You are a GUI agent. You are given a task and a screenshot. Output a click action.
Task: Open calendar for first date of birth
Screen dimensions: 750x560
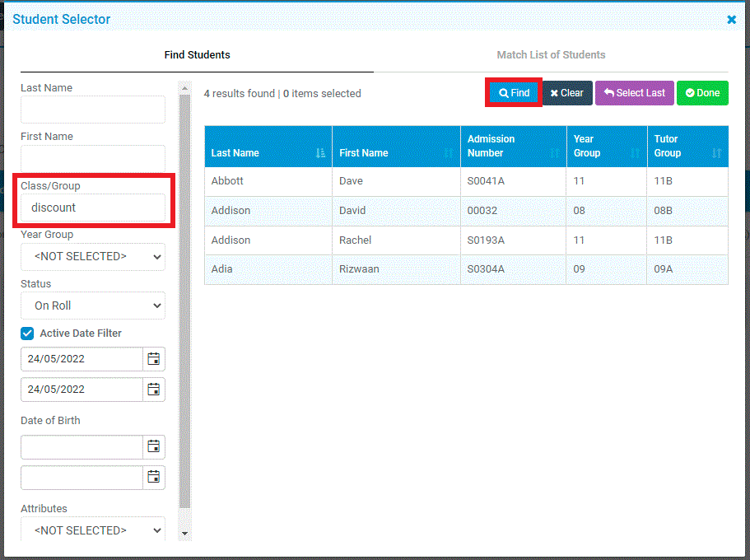pos(153,446)
